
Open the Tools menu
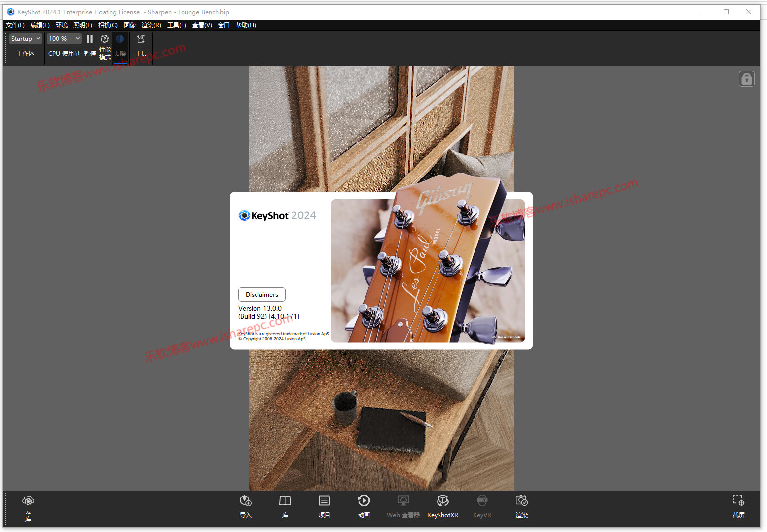point(177,25)
